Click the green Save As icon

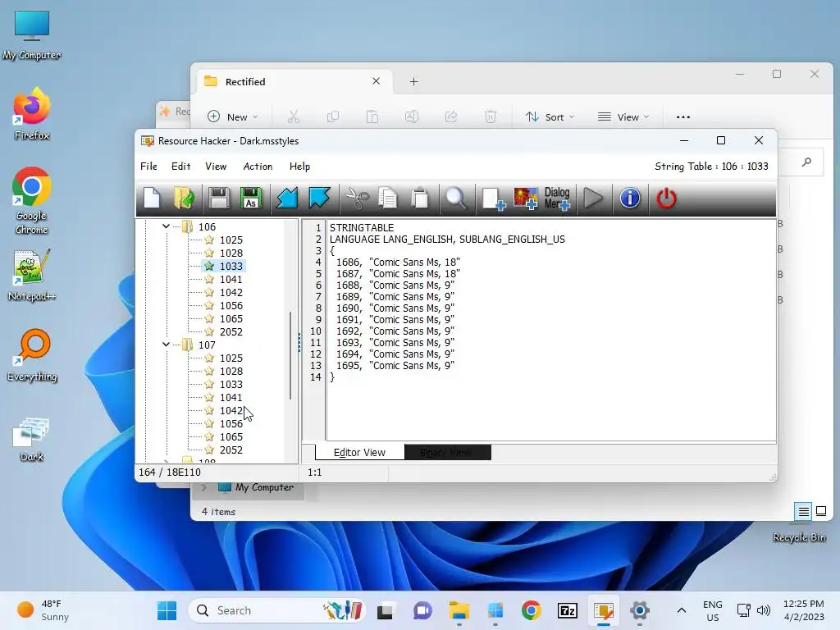pyautogui.click(x=251, y=199)
